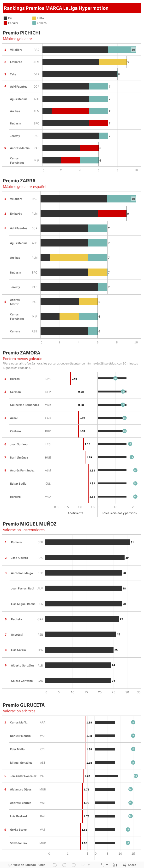Click the Tableau logo icon
144x868 pixels.
10,865
